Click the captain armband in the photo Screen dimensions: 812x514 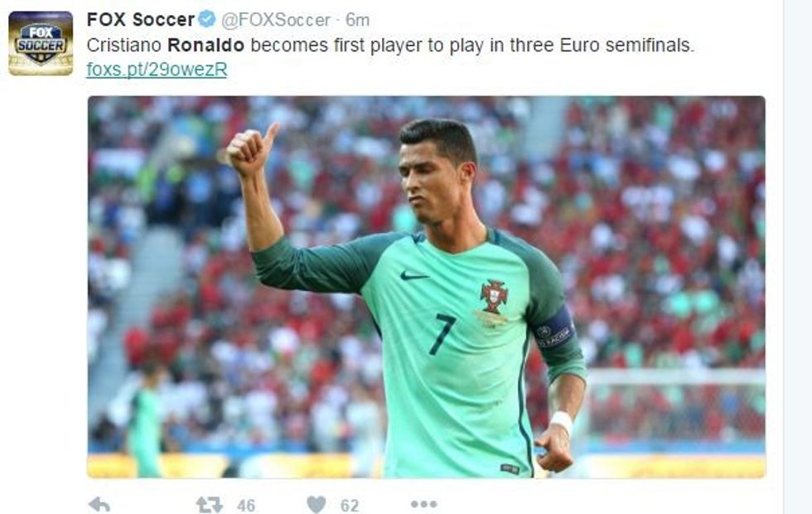(555, 330)
